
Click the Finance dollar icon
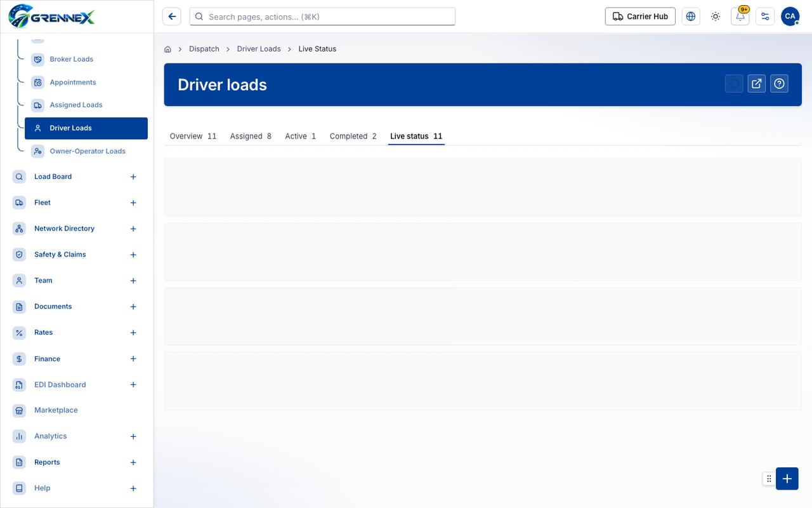(19, 359)
